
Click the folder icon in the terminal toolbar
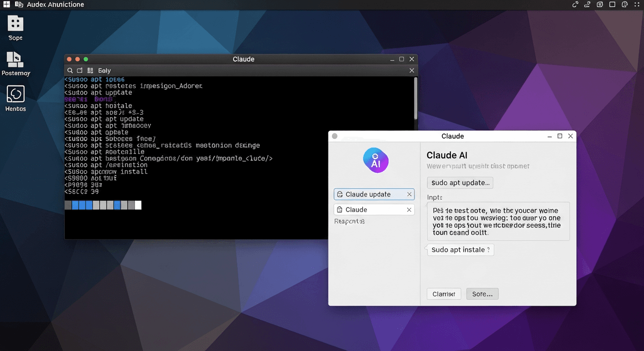coord(80,70)
